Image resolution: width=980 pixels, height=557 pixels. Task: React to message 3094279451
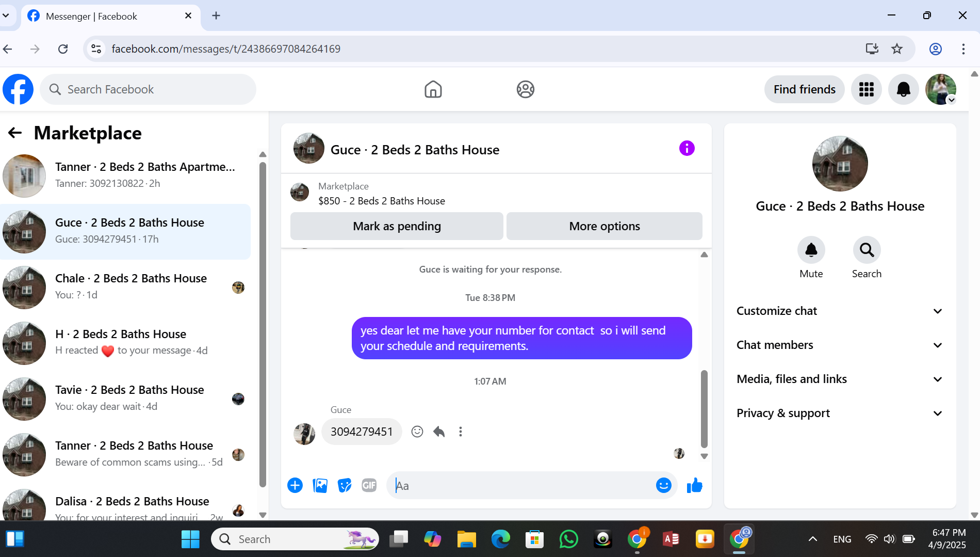(x=417, y=432)
